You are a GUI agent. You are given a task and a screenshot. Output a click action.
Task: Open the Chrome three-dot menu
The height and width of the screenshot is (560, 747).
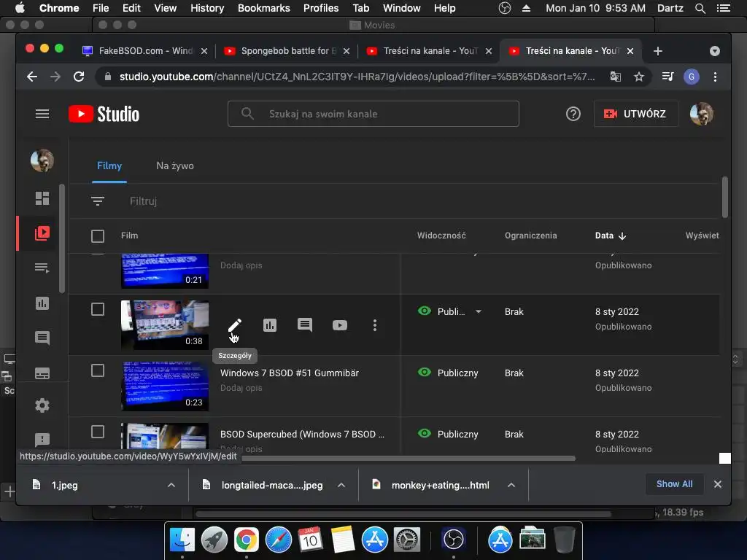pyautogui.click(x=715, y=77)
